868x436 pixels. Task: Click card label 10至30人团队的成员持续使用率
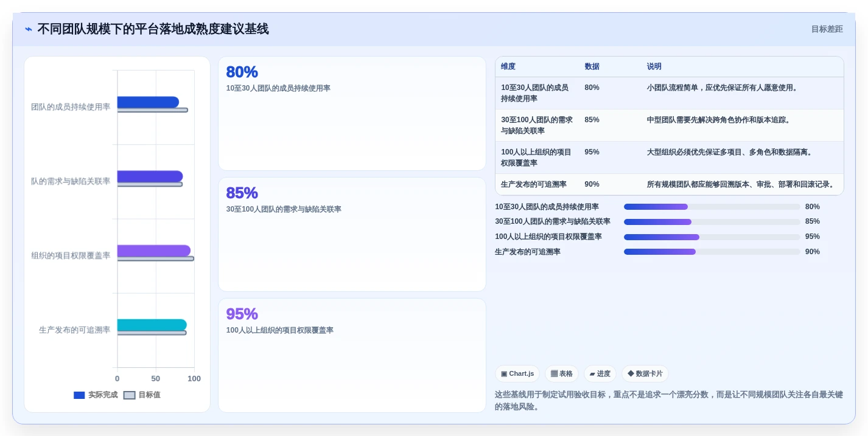coord(278,88)
